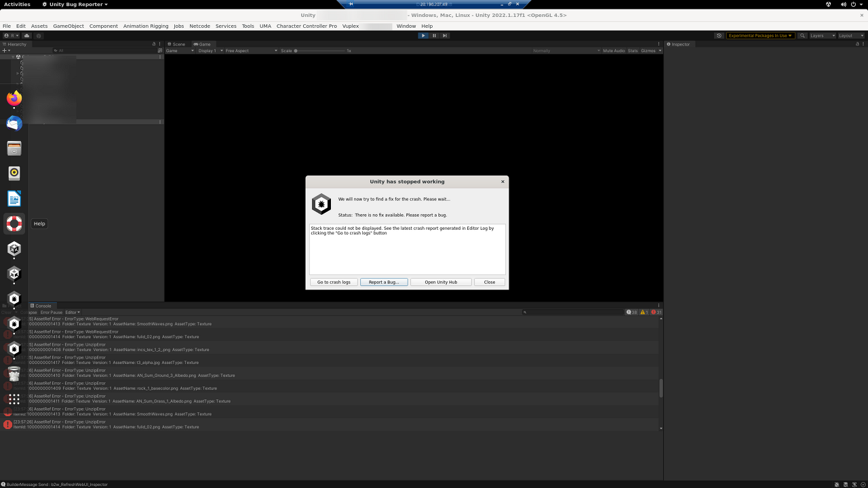The height and width of the screenshot is (488, 868).
Task: Open the Inspector panel options menu
Action: pyautogui.click(x=863, y=44)
